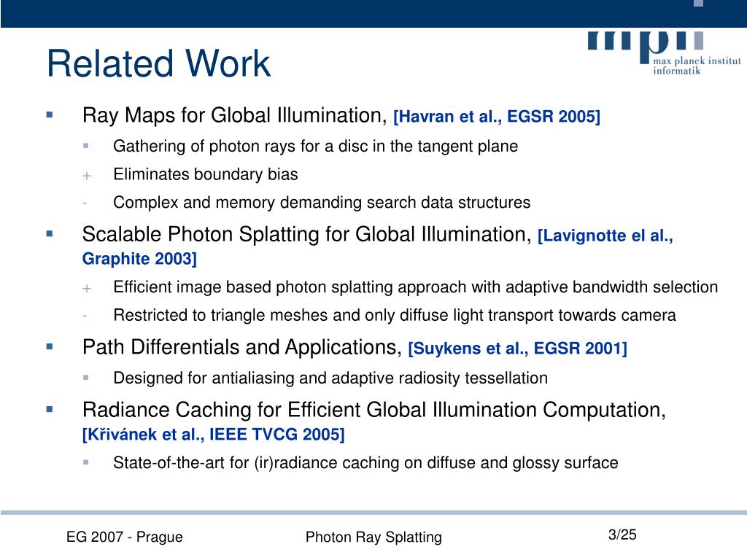Viewport: 747px width, 560px height.
Task: Click the '[Lavignotte el al.,' citation text
Action: pyautogui.click(x=605, y=236)
